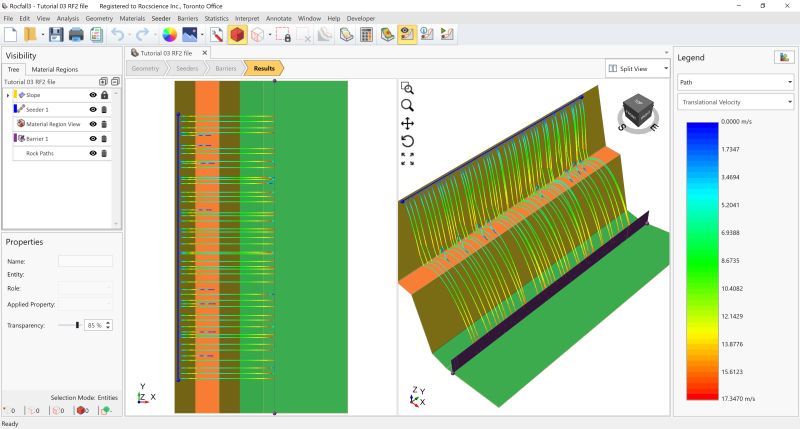Viewport: 800px width, 429px height.
Task: Click the info-on-slope results icon
Action: click(x=427, y=35)
